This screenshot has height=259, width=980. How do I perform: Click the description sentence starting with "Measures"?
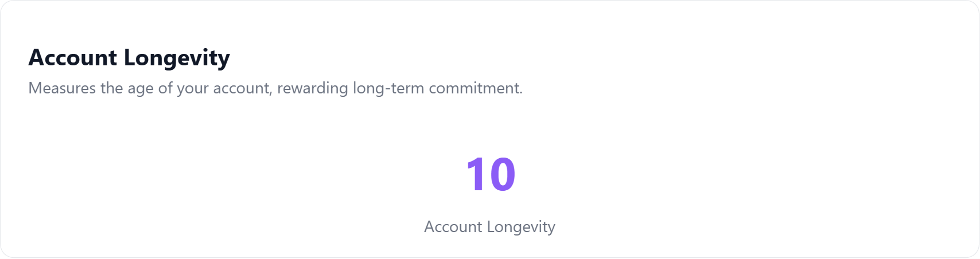[x=275, y=88]
